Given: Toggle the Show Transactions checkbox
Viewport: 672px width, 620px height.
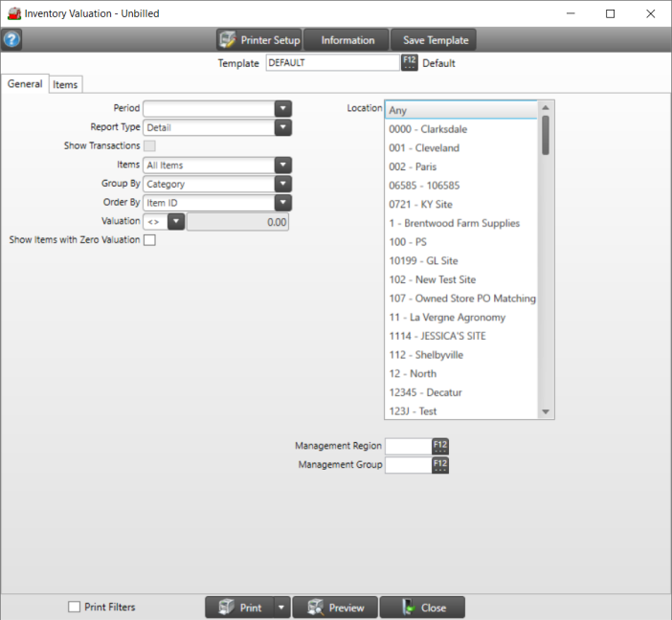Looking at the screenshot, I should [149, 145].
